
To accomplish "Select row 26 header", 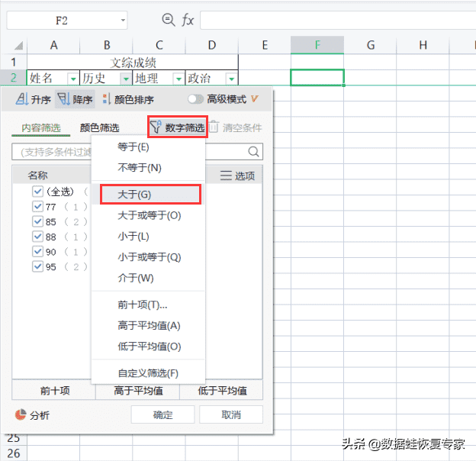I will point(14,453).
